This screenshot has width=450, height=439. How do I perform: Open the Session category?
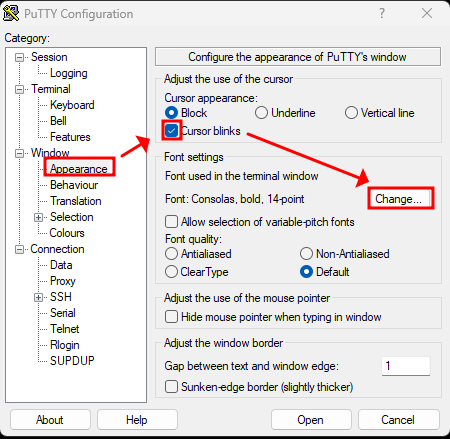49,57
